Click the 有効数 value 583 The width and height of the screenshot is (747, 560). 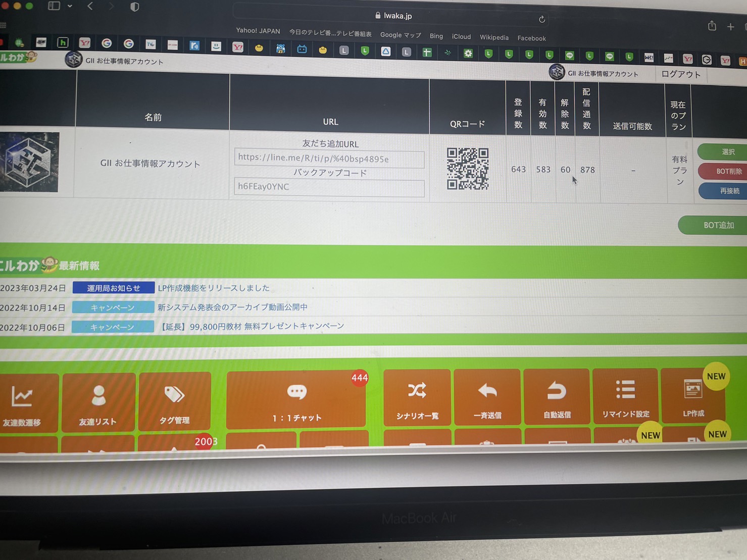click(x=543, y=170)
